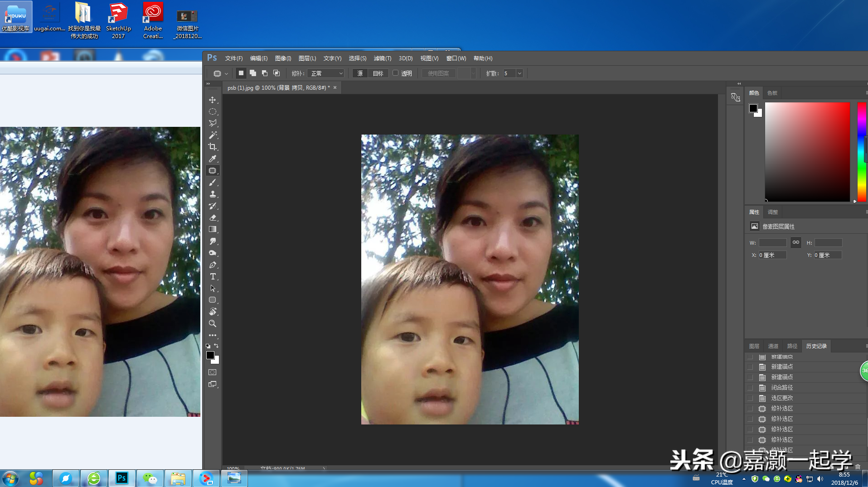The width and height of the screenshot is (868, 487).
Task: Expand the toolbox to two columns
Action: tap(208, 84)
